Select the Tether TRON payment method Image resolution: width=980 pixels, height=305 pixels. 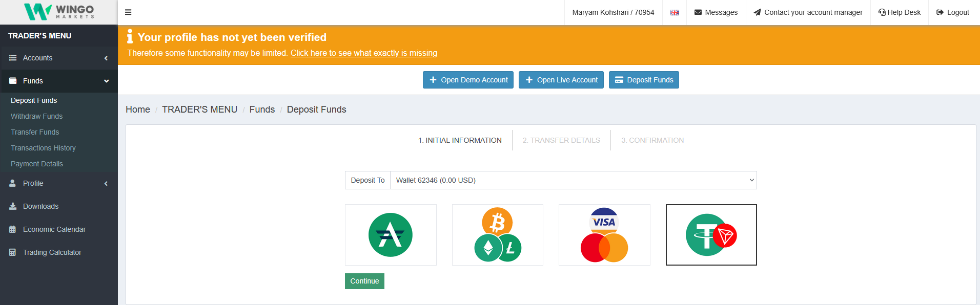[711, 235]
